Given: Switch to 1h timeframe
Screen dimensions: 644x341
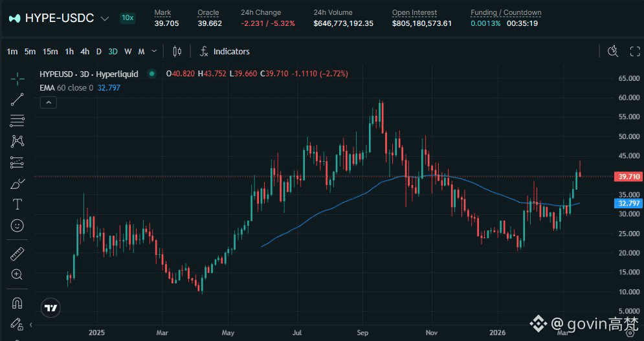Looking at the screenshot, I should (69, 51).
